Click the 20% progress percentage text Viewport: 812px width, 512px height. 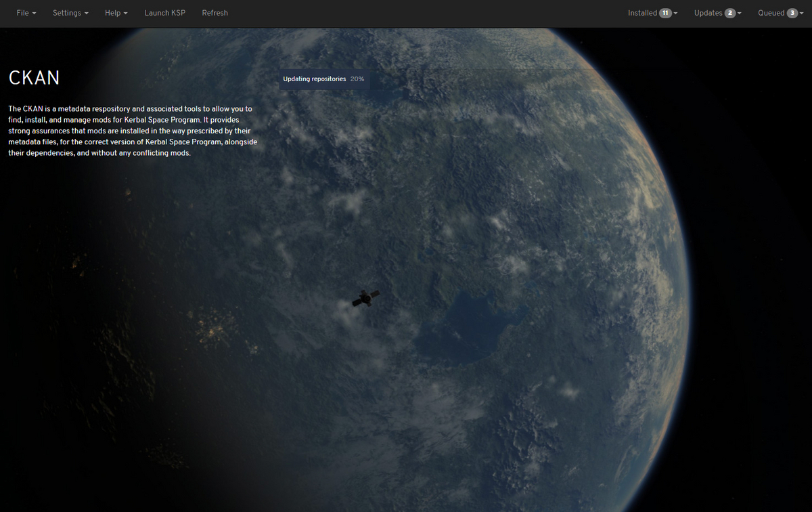[x=357, y=79]
